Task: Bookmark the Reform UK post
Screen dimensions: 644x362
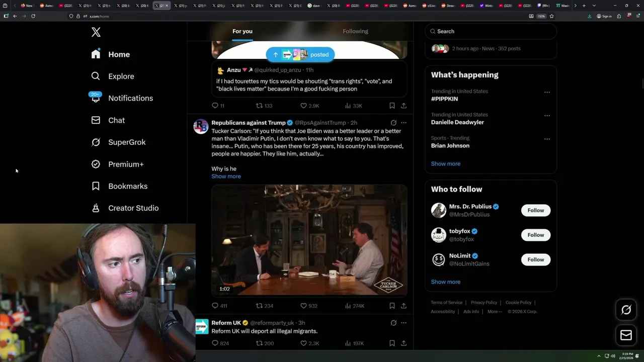Action: tap(392, 343)
